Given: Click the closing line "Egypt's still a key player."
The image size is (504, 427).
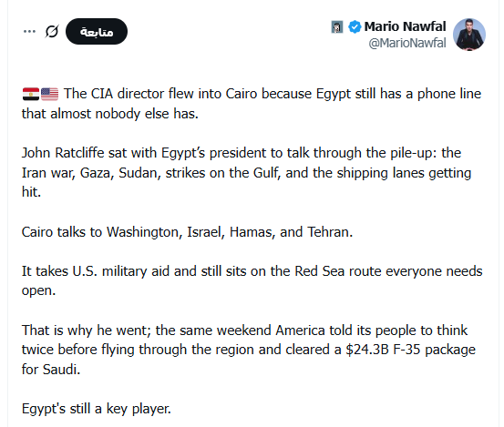Looking at the screenshot, I should click(x=96, y=409).
